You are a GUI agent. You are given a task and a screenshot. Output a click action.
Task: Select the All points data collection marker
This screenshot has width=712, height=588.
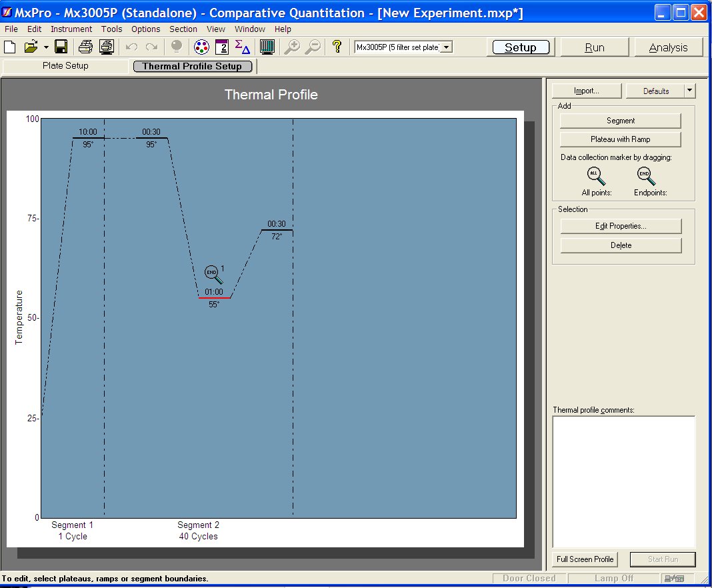595,176
